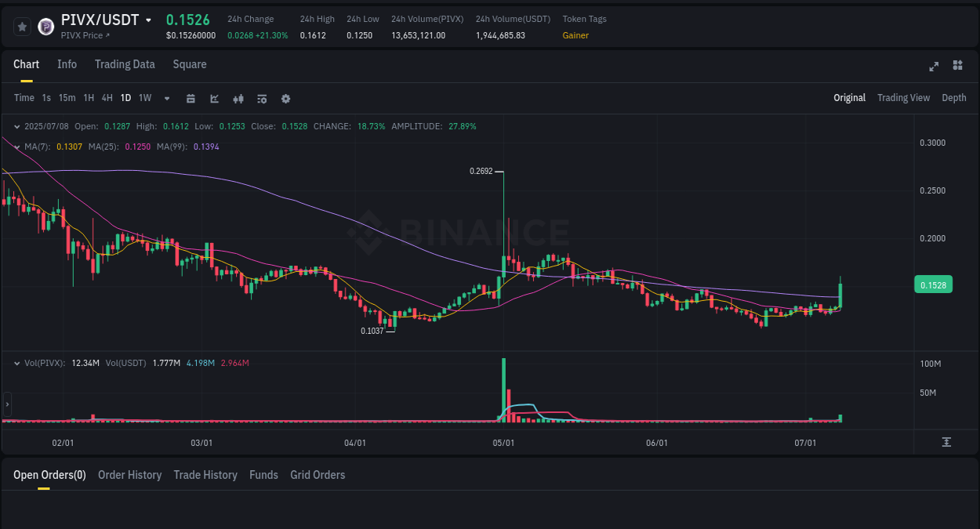Select the 1W timeframe
980x529 pixels.
144,98
